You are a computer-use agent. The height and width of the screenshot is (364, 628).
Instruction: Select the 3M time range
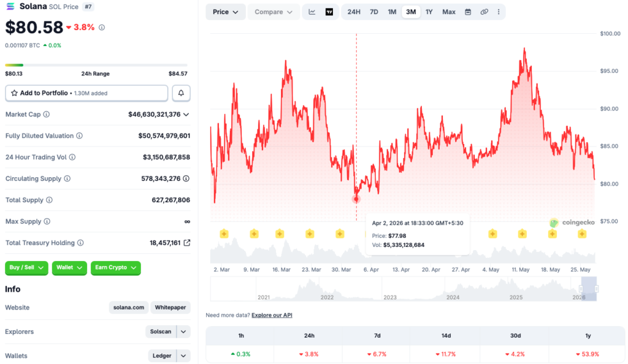[x=411, y=12]
